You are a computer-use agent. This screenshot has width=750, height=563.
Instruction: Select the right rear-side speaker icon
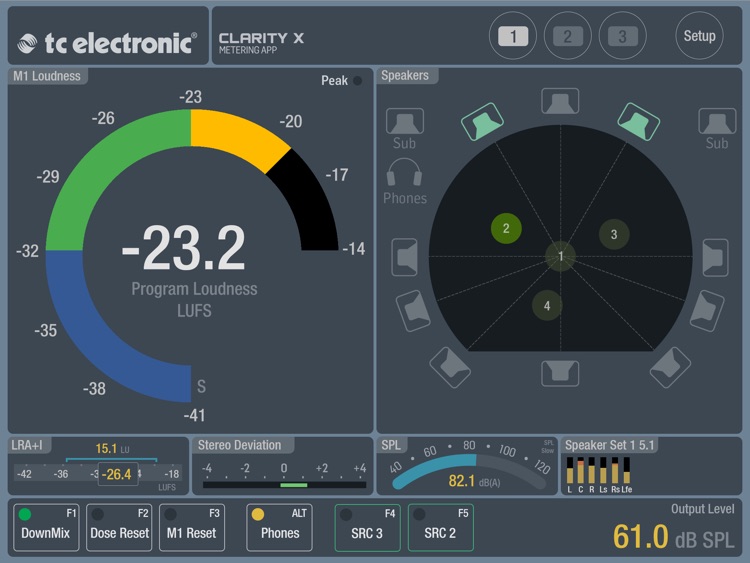click(707, 311)
